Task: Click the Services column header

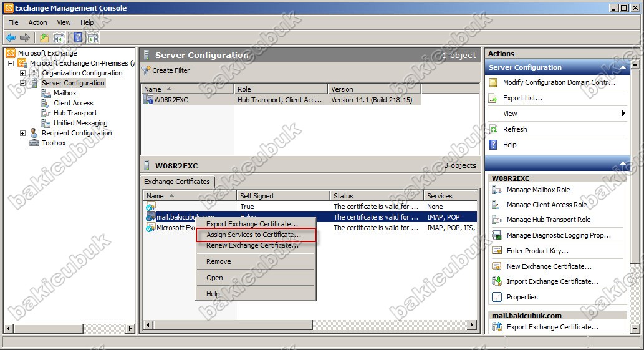Action: coord(451,196)
